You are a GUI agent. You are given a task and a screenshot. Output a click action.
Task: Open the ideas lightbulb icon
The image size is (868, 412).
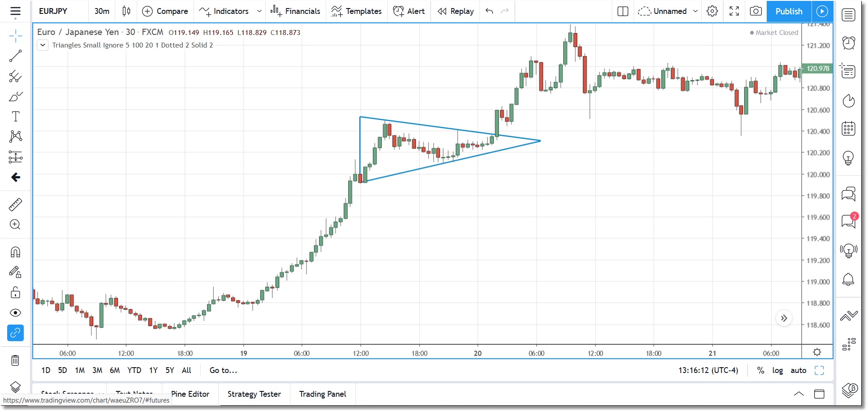point(848,158)
